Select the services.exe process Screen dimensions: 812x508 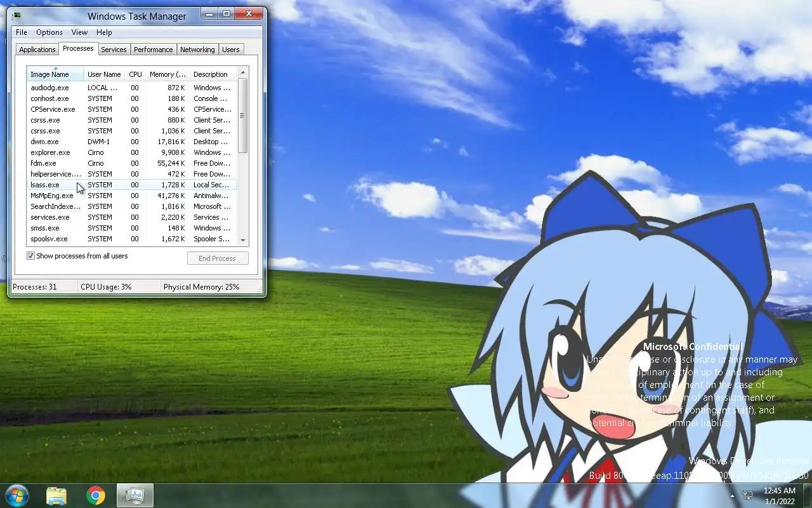pos(132,217)
